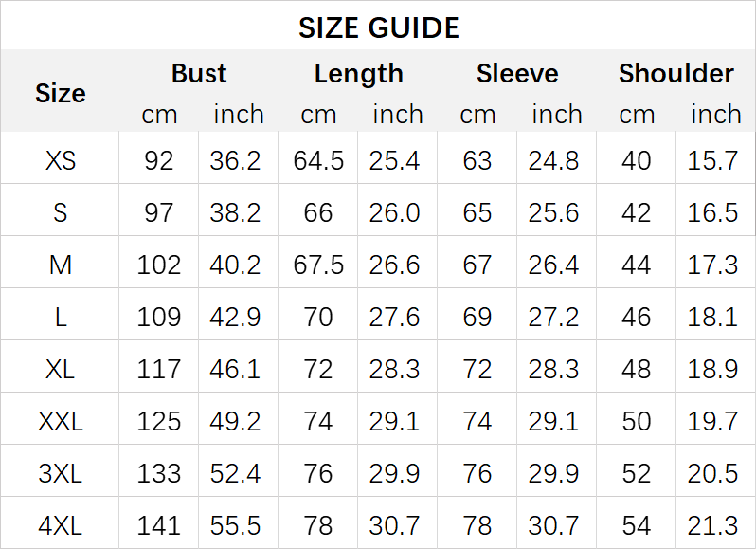Select the XS size row label
This screenshot has width=756, height=549.
(x=60, y=160)
